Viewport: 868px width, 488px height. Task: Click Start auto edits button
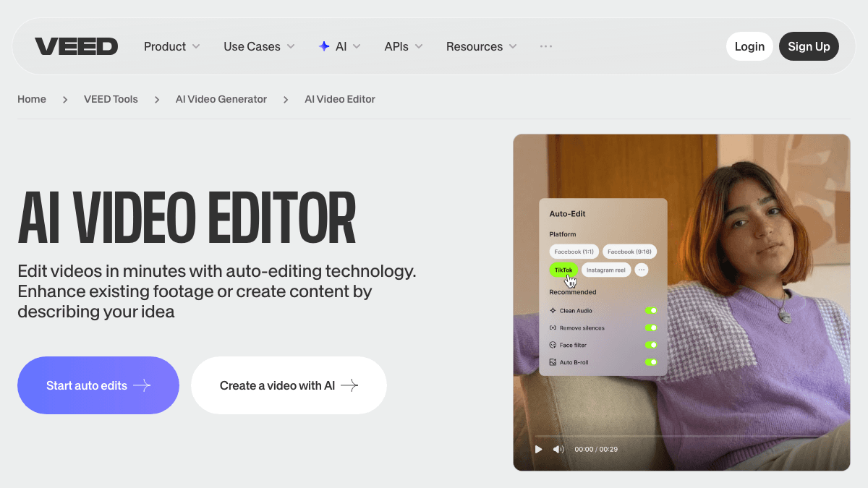[98, 385]
